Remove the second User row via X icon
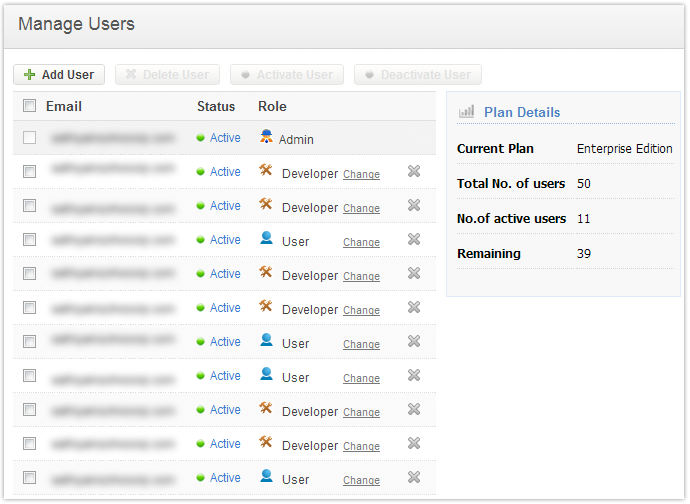 pos(414,341)
